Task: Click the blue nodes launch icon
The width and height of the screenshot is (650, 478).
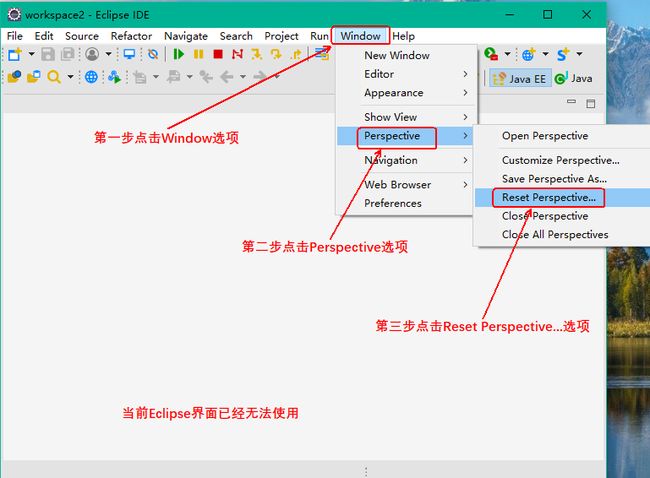Action: point(114,77)
